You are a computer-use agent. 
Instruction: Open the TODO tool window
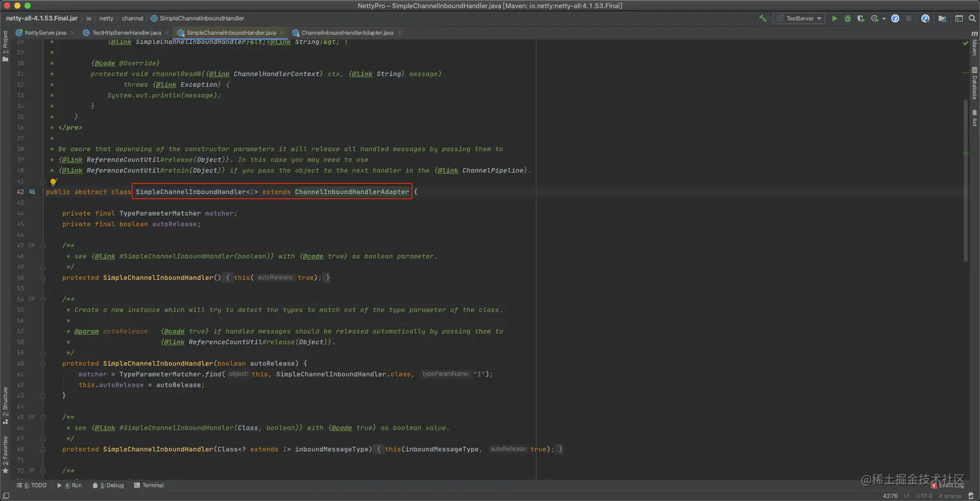coord(31,485)
